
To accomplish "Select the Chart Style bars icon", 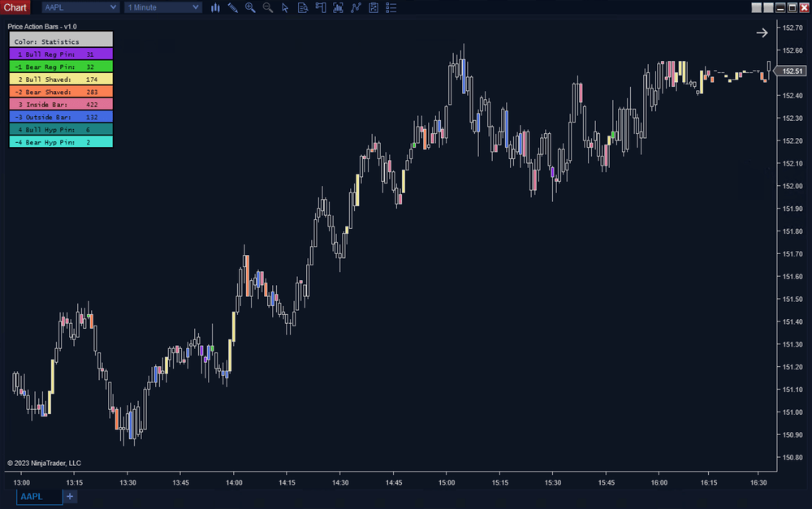I will pyautogui.click(x=215, y=7).
